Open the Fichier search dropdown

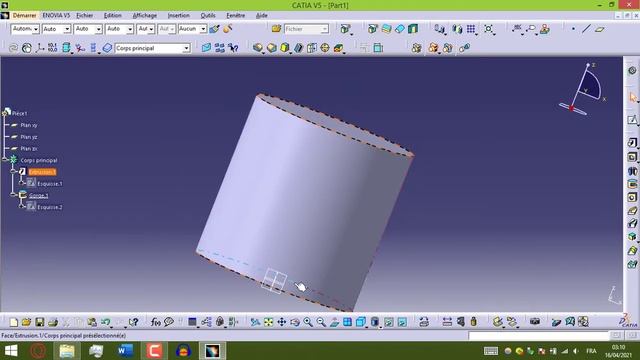tap(306, 29)
